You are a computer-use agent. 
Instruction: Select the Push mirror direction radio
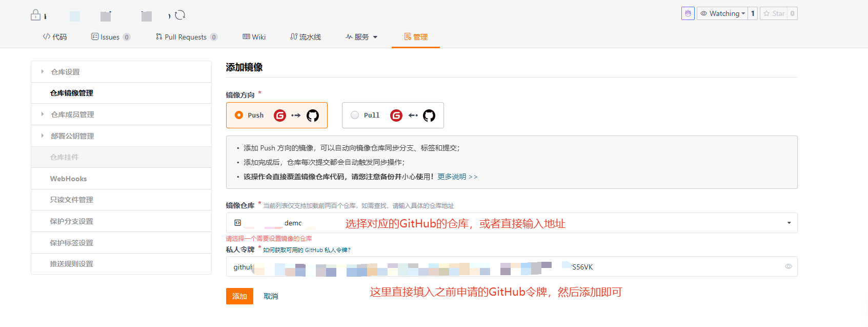click(239, 115)
